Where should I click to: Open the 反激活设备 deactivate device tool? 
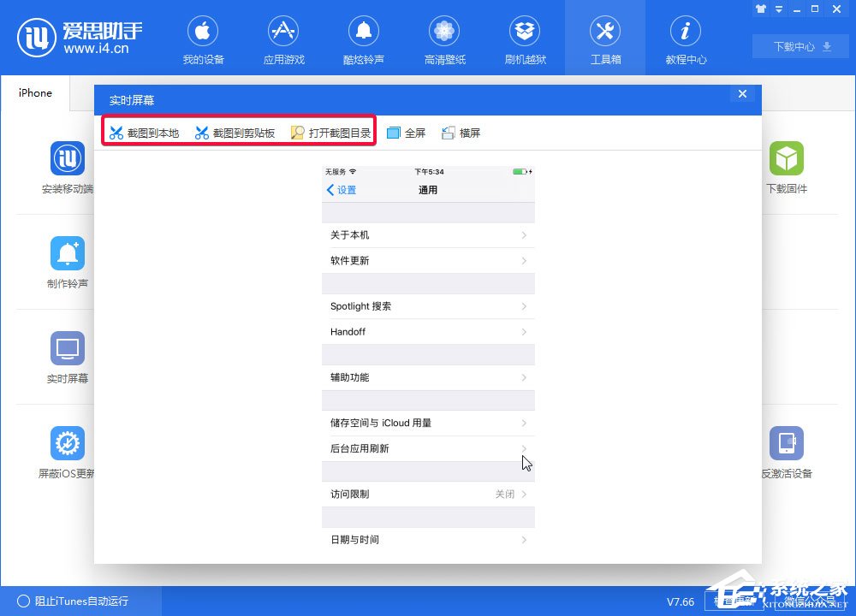787,443
